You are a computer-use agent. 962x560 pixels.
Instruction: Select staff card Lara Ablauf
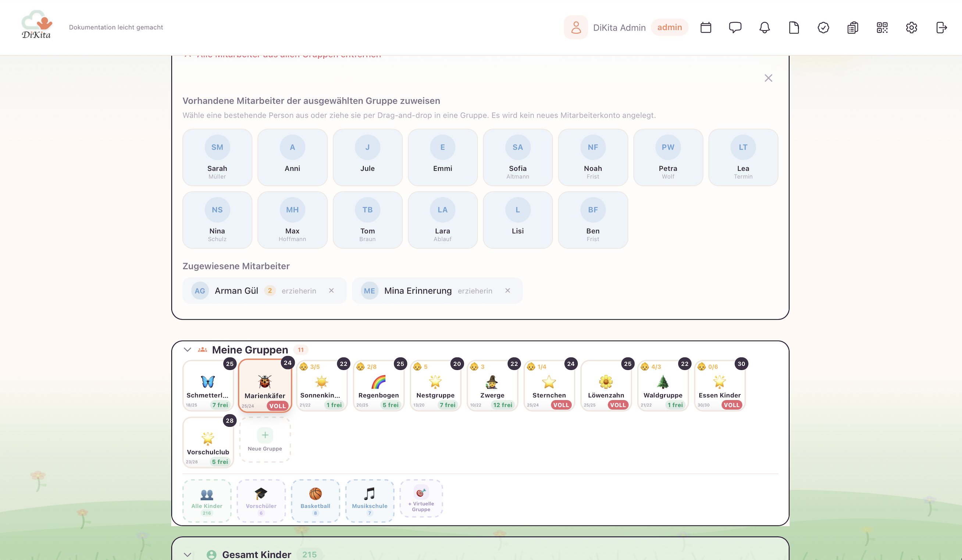point(443,220)
